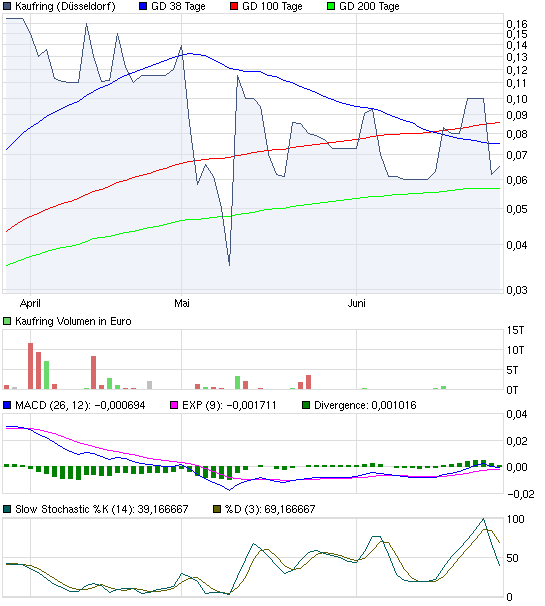
Task: Click the 0,16 price axis label
Action: click(517, 24)
